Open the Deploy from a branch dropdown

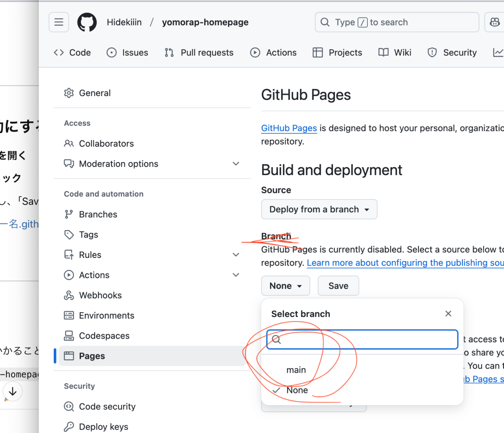pyautogui.click(x=319, y=209)
